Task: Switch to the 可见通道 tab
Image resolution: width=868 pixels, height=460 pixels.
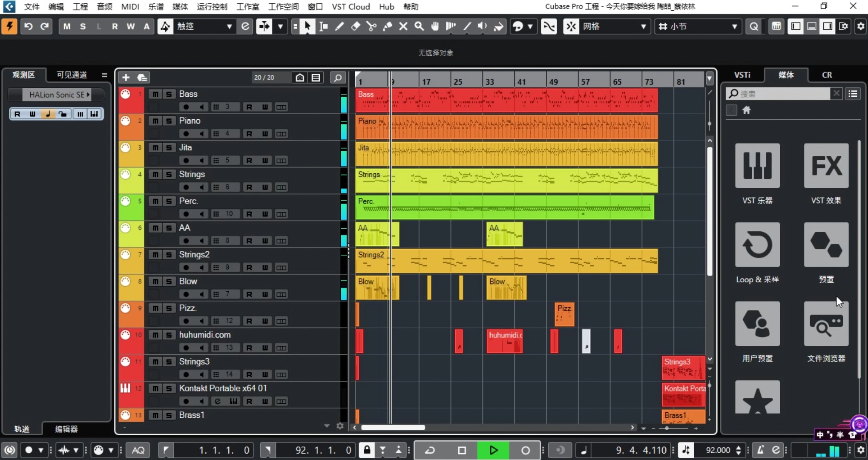Action: click(x=72, y=75)
